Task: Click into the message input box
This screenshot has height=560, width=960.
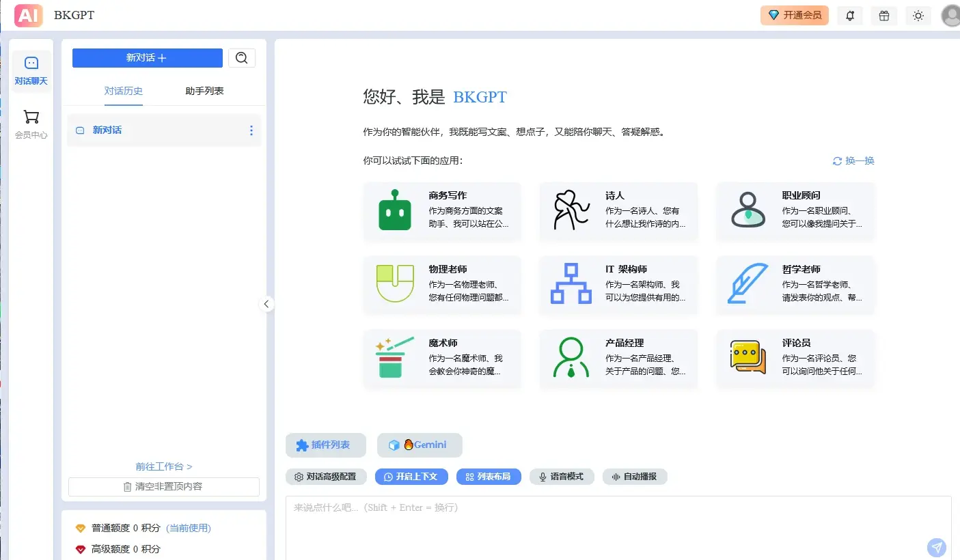Action: click(618, 528)
